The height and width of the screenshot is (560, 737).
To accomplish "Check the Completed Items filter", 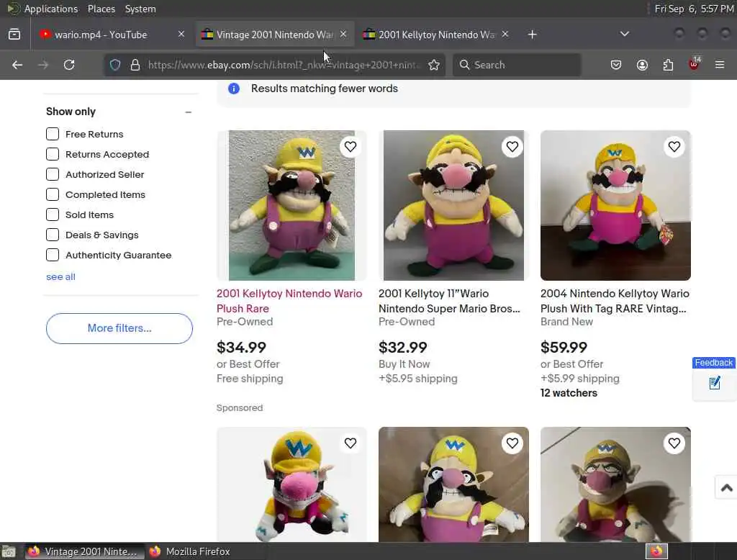I will [x=53, y=194].
